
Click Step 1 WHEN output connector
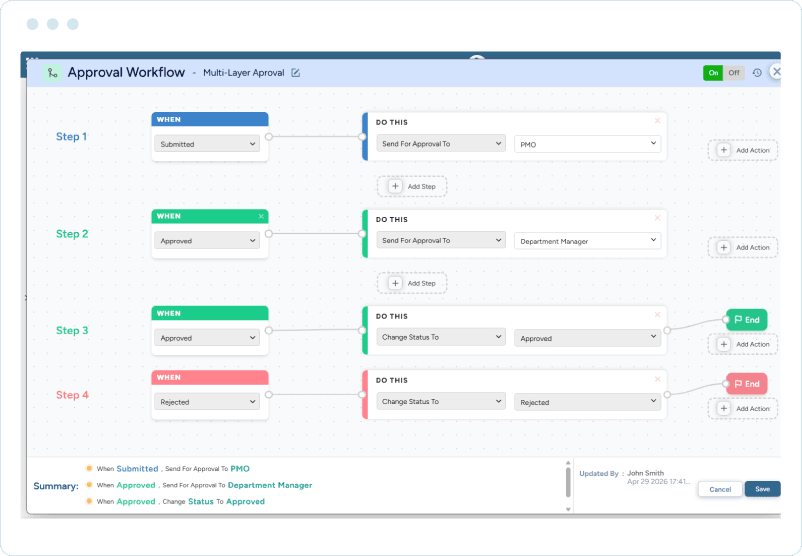[x=269, y=137]
